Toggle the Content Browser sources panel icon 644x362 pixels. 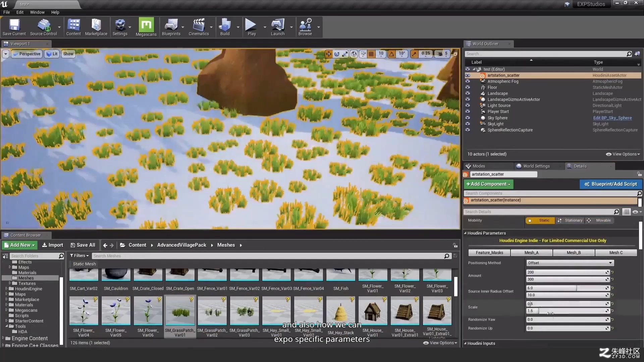click(5, 256)
